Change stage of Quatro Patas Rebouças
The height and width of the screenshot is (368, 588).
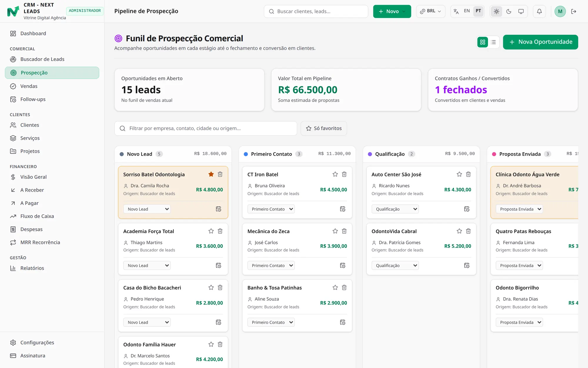(x=519, y=266)
